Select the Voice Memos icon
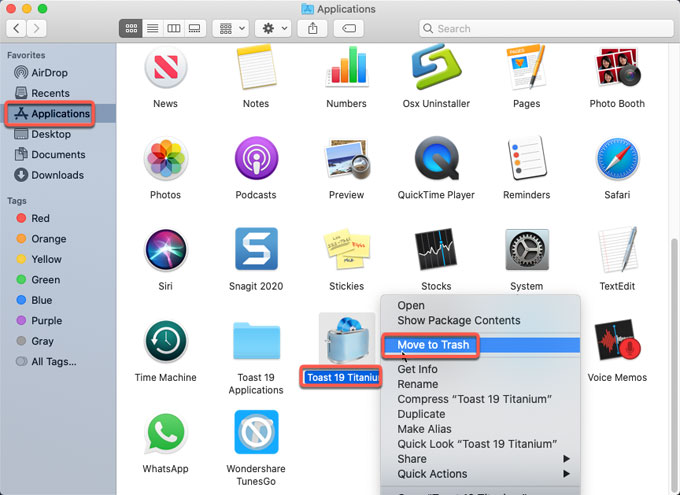680x495 pixels. coord(617,341)
